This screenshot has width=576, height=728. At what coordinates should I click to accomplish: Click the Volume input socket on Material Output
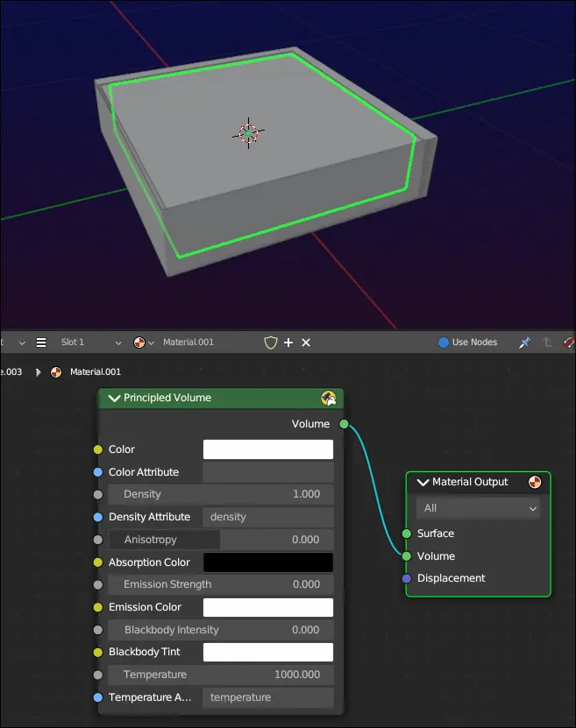[x=407, y=555]
